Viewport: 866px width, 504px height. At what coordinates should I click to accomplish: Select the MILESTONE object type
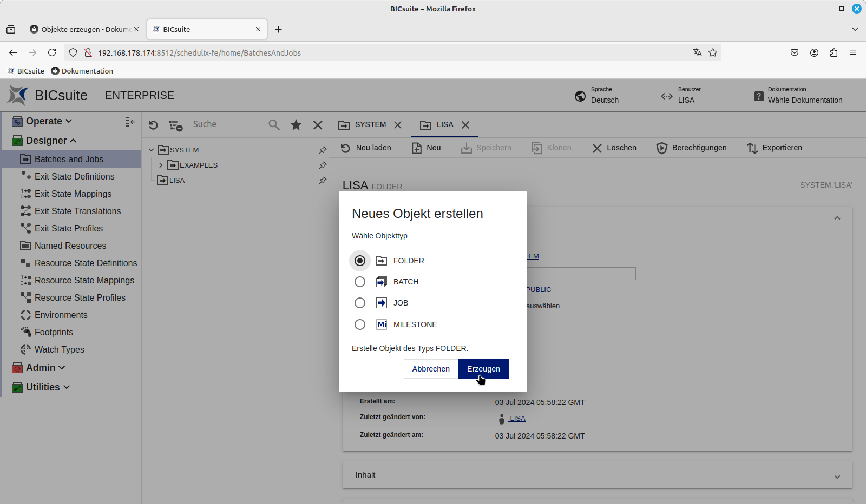[x=360, y=324]
